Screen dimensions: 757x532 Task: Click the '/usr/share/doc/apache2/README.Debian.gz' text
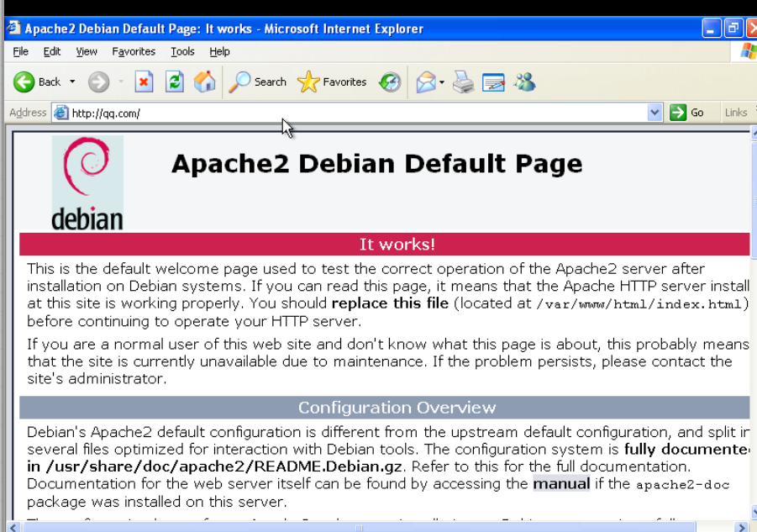(x=224, y=466)
